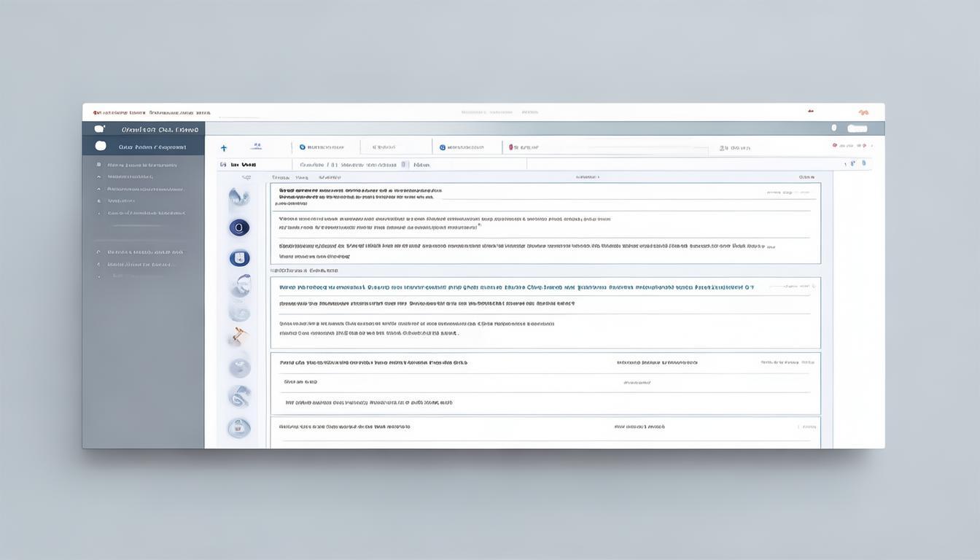The height and width of the screenshot is (560, 980).
Task: Click the gray swirl icon atop the vertical strip
Action: pos(238,196)
